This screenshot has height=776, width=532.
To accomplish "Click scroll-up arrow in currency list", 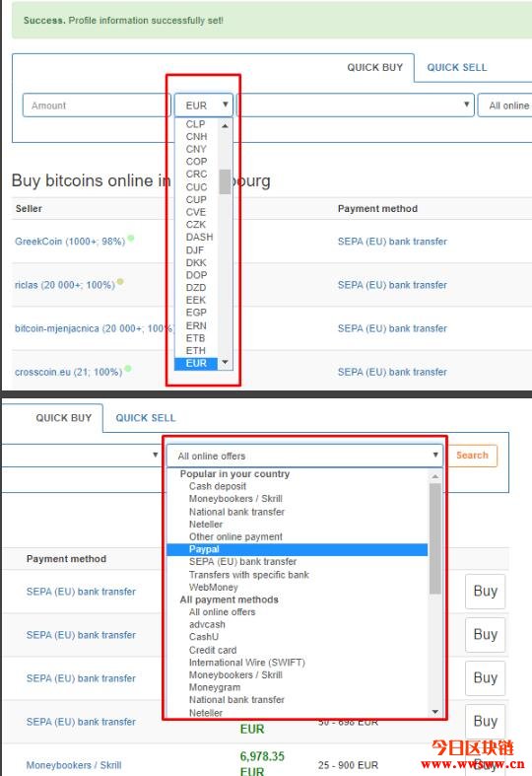I will tap(225, 125).
